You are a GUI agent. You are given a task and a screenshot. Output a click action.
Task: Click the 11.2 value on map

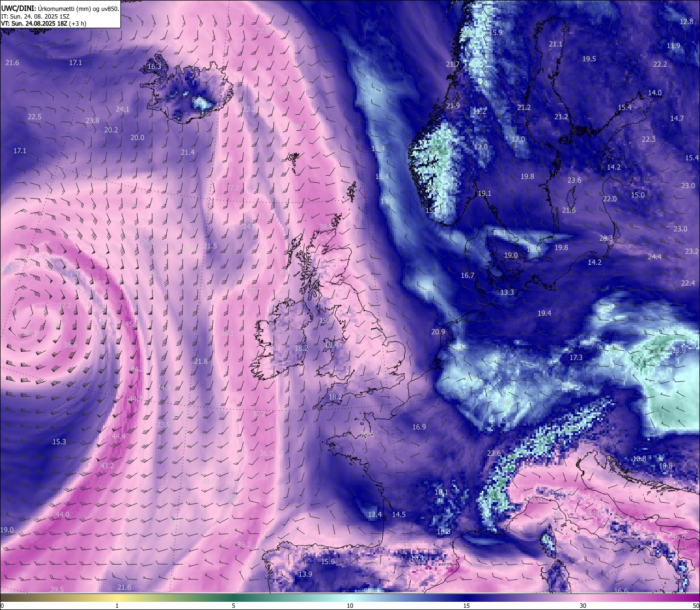[x=479, y=111]
